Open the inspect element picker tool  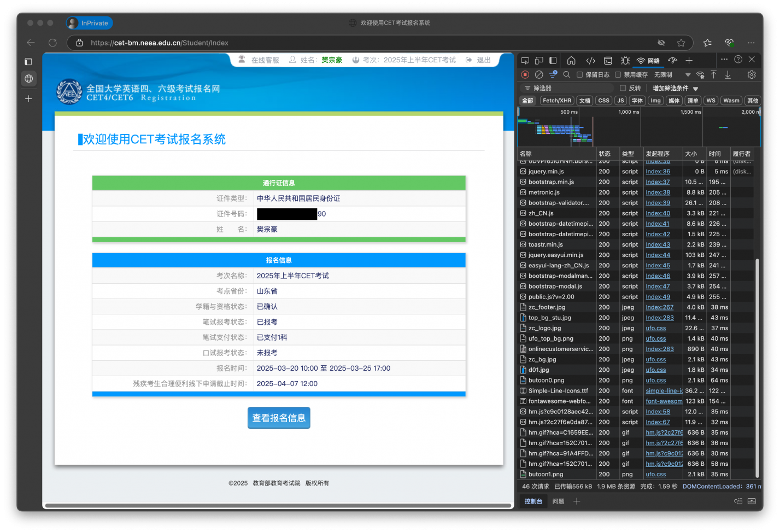[x=525, y=61]
